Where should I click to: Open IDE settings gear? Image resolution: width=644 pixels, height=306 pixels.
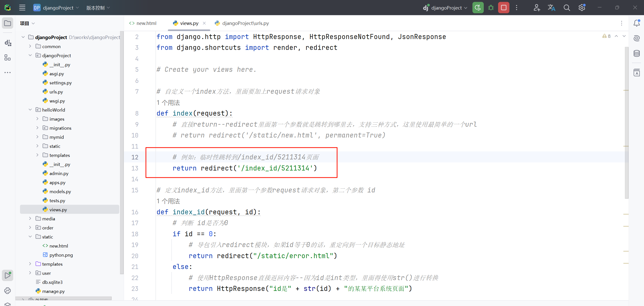point(582,8)
